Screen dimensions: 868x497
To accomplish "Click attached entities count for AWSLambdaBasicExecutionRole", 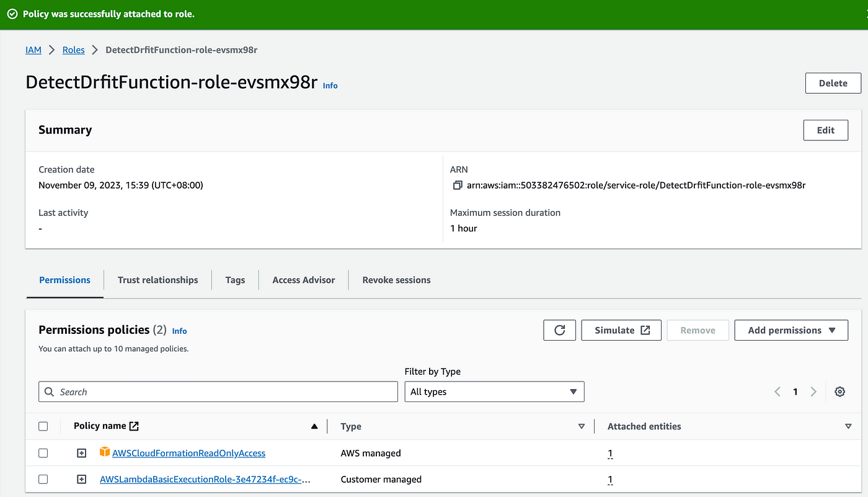I will [610, 480].
